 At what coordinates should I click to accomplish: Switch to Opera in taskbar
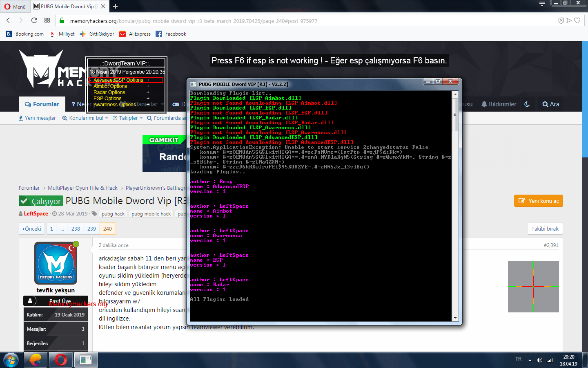(61, 360)
